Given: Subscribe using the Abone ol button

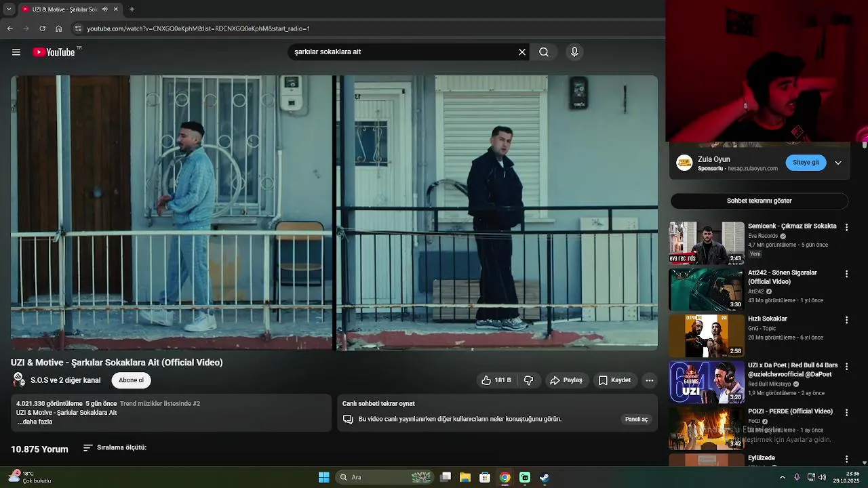Looking at the screenshot, I should pos(131,380).
